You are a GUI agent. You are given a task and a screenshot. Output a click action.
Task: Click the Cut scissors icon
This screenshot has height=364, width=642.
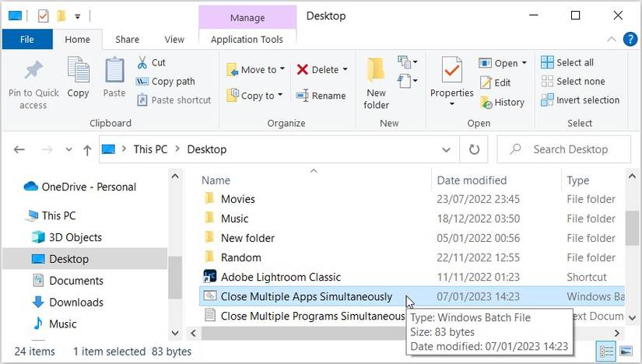click(x=142, y=62)
